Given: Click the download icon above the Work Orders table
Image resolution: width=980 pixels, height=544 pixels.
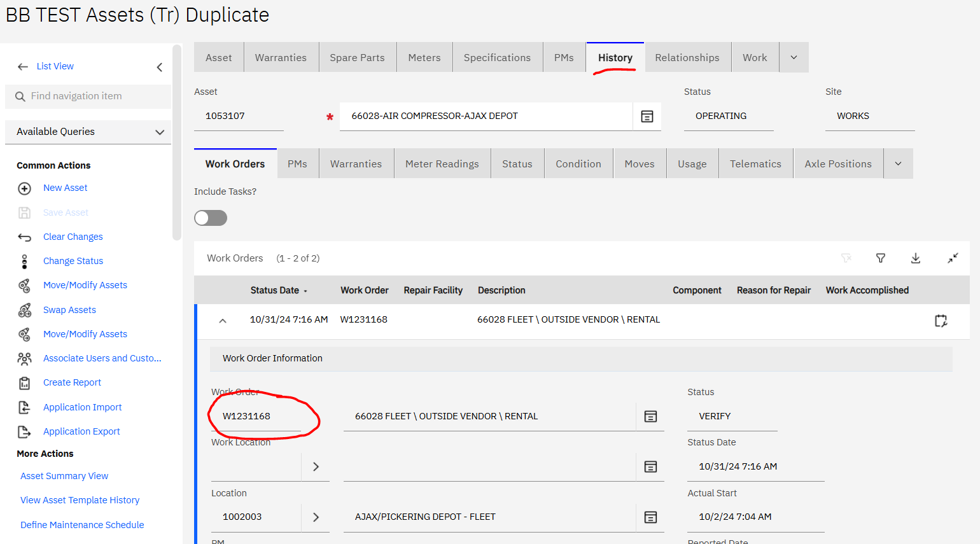Looking at the screenshot, I should tap(916, 258).
